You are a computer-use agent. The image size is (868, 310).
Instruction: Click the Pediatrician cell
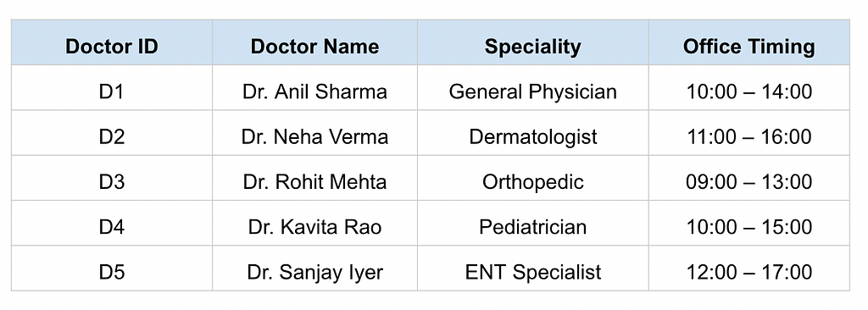(533, 223)
